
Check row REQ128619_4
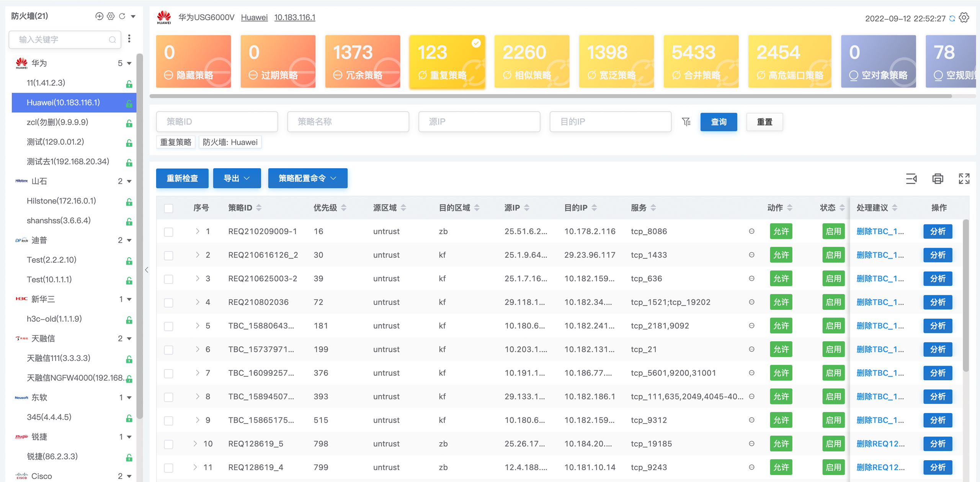point(168,468)
